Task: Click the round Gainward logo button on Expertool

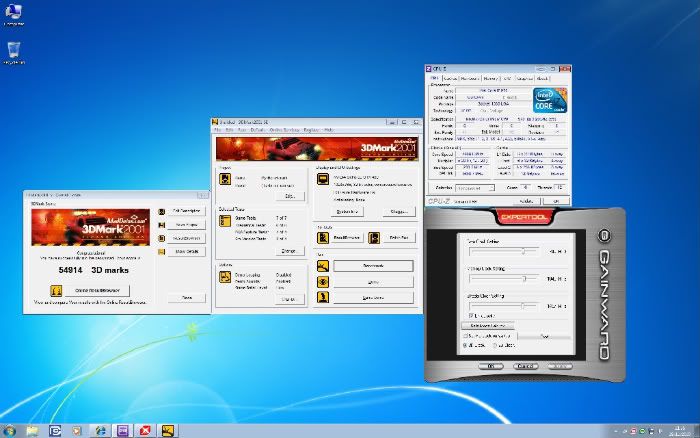Action: coord(604,236)
